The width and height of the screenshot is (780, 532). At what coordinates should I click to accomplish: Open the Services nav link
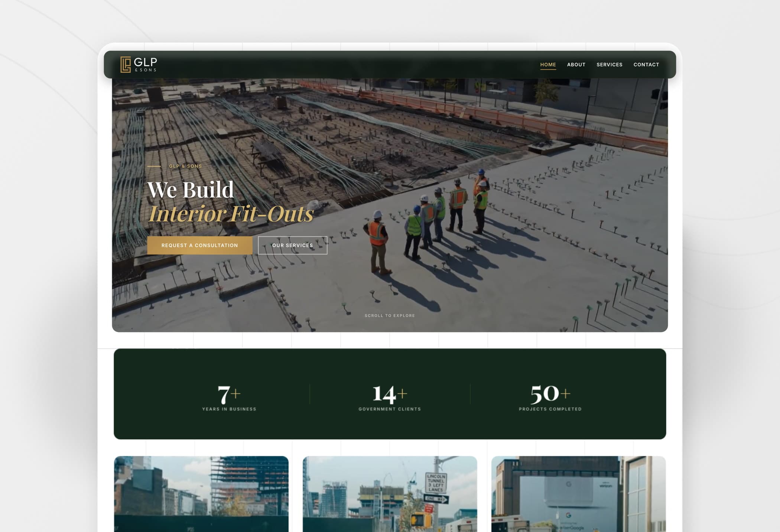[609, 65]
